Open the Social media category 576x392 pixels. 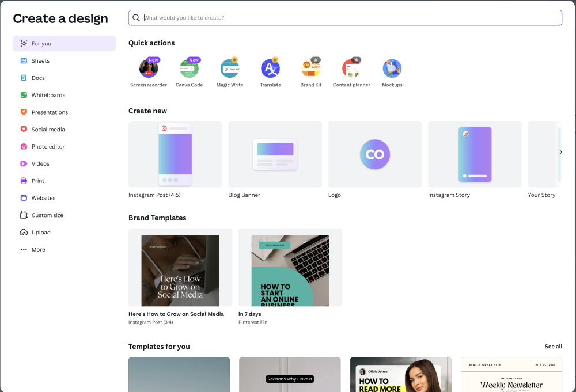coord(49,129)
